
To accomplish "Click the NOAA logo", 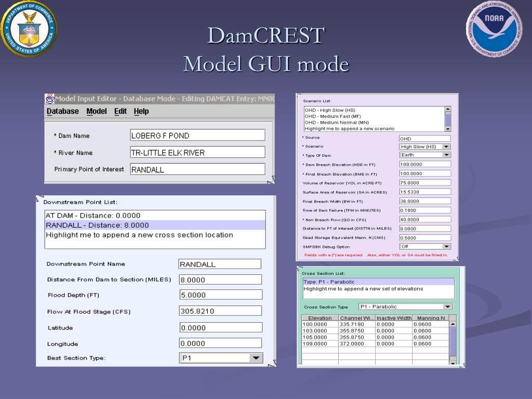I will 494,29.
